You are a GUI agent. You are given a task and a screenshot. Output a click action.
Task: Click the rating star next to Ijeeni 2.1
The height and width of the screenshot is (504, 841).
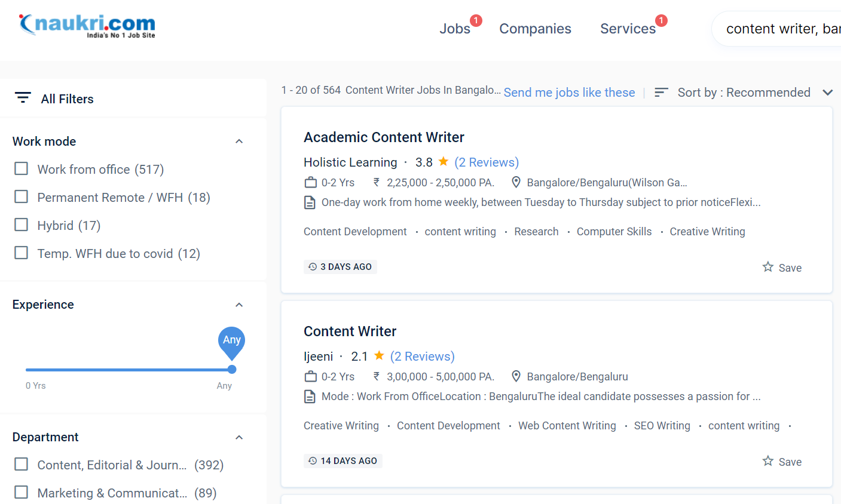click(x=379, y=355)
